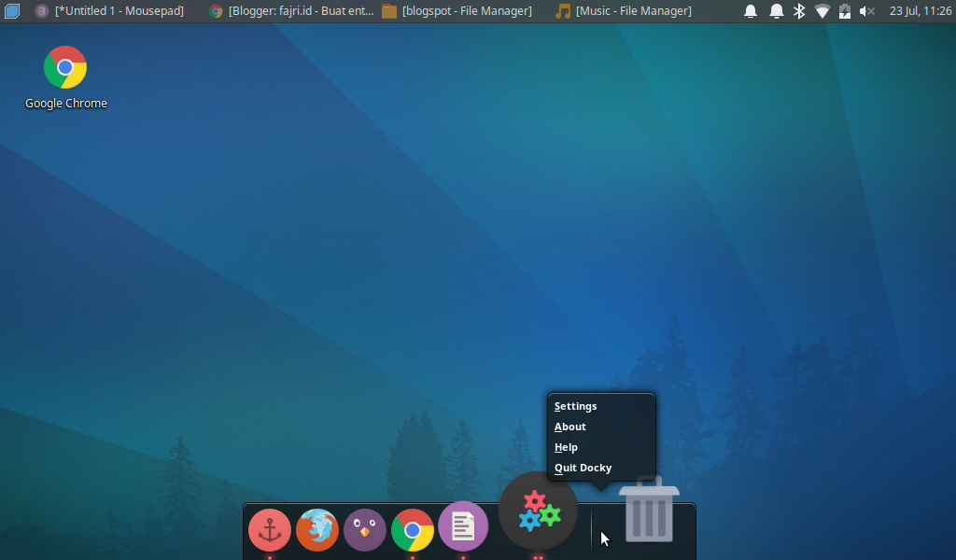956x560 pixels.
Task: Switch to Blogger Chrome window in panel
Action: 291,10
